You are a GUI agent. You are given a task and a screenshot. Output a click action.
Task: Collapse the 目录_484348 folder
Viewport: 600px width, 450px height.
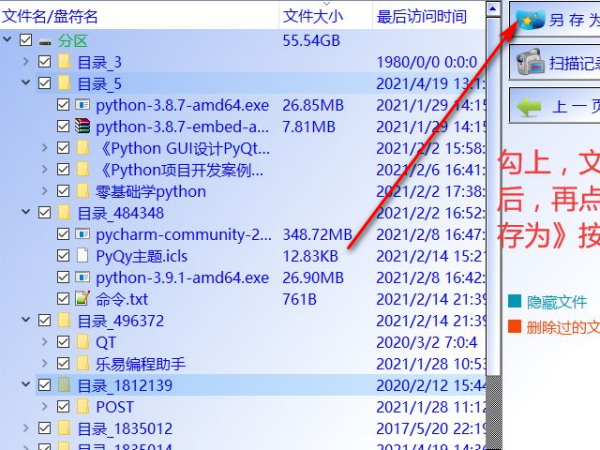(x=26, y=212)
